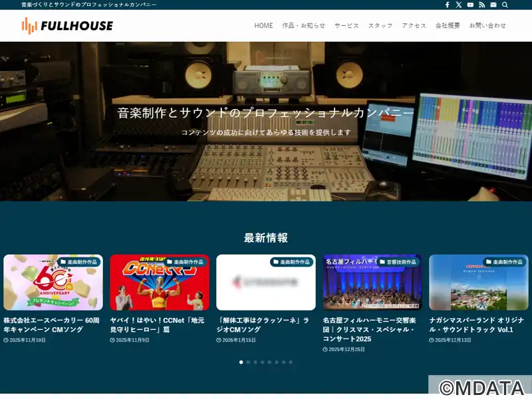Go to the スタッフ page
Screen dimensions: 532x399
[x=380, y=26]
